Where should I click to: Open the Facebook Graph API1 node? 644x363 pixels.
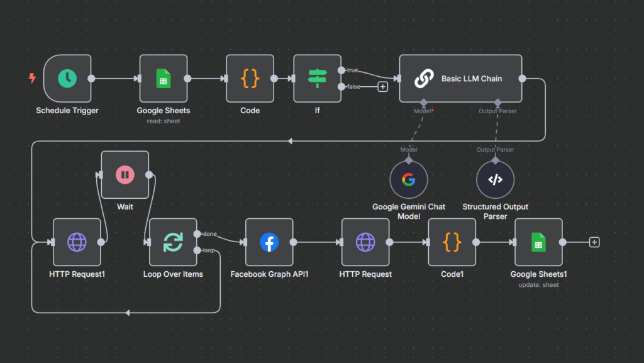(269, 242)
